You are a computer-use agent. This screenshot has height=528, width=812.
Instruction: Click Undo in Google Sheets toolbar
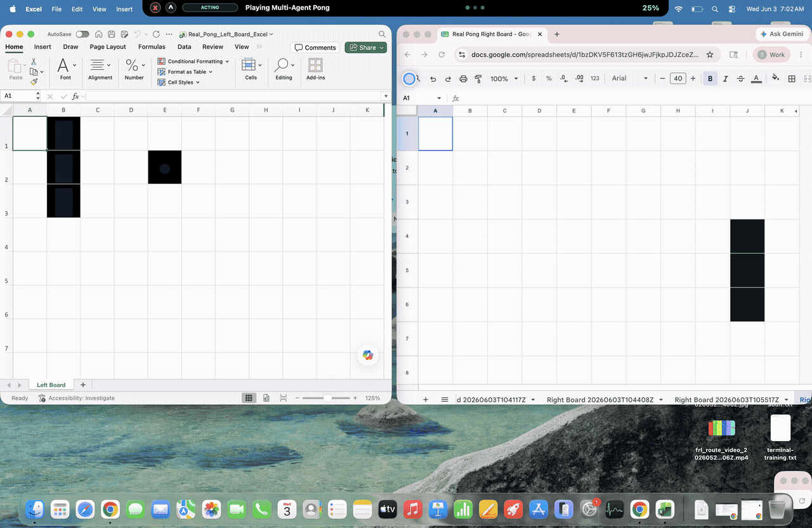433,79
